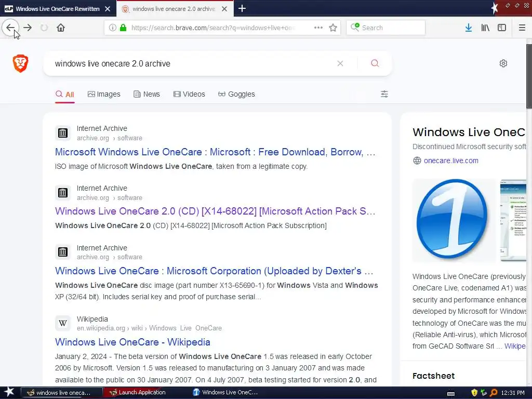Close the Windows Live OneCare Rewritten tab
Screen dimensions: 532x399
[108, 9]
